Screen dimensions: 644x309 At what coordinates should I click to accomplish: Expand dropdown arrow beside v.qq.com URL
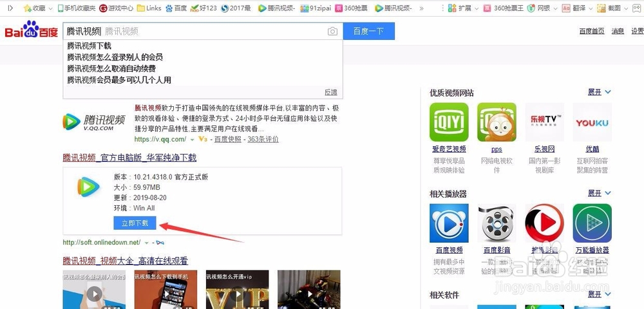point(192,140)
